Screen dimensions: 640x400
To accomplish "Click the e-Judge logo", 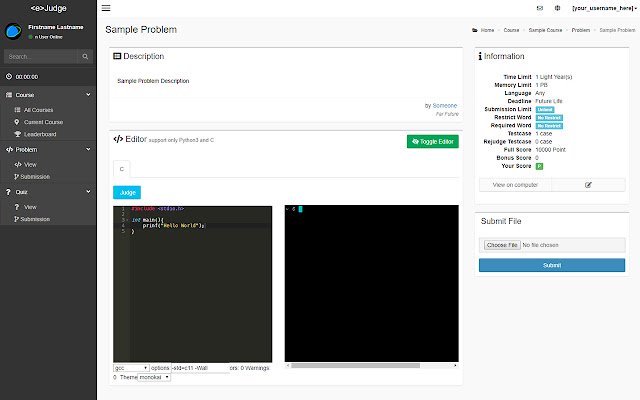I will 48,8.
